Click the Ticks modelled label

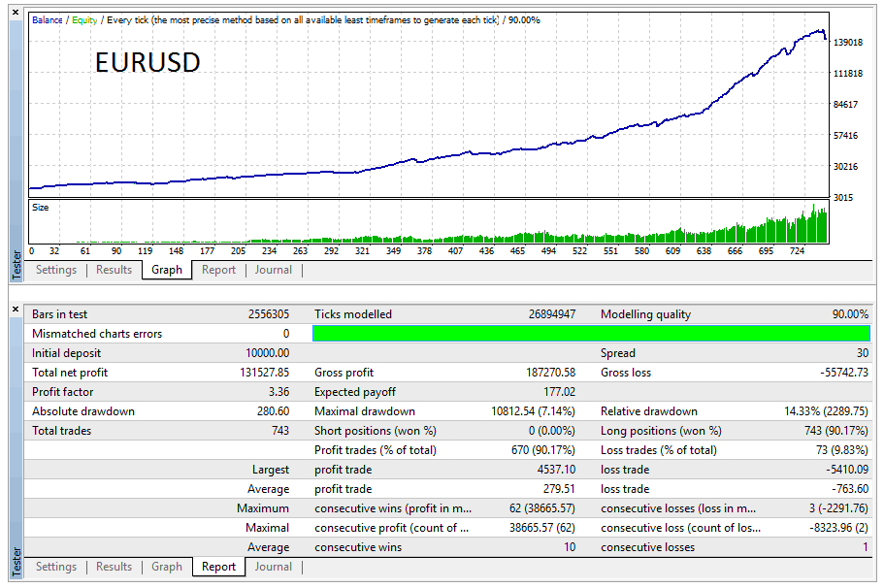click(x=353, y=314)
